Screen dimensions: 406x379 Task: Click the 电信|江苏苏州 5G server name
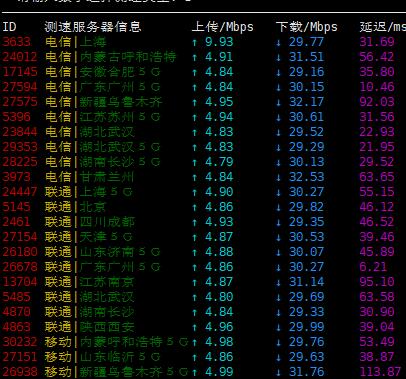point(103,117)
